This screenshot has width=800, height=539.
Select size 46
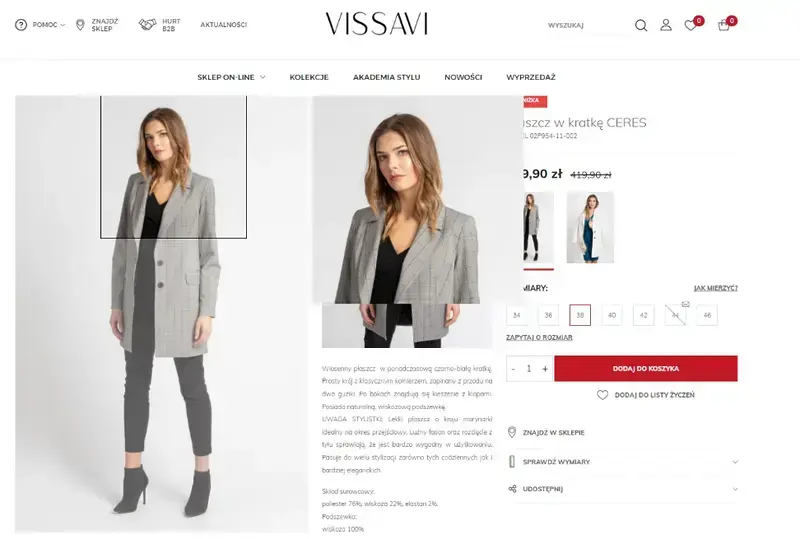pos(707,315)
